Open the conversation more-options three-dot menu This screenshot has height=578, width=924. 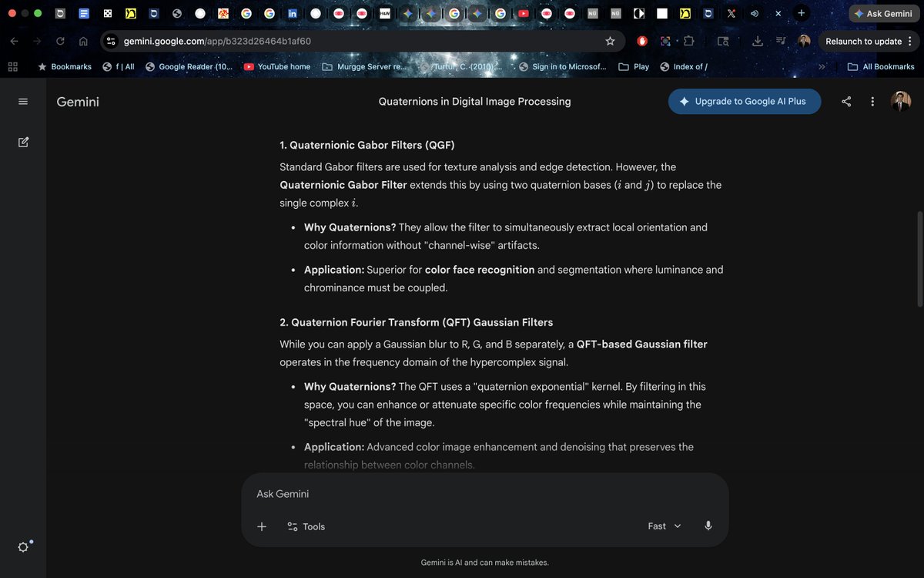(x=872, y=102)
